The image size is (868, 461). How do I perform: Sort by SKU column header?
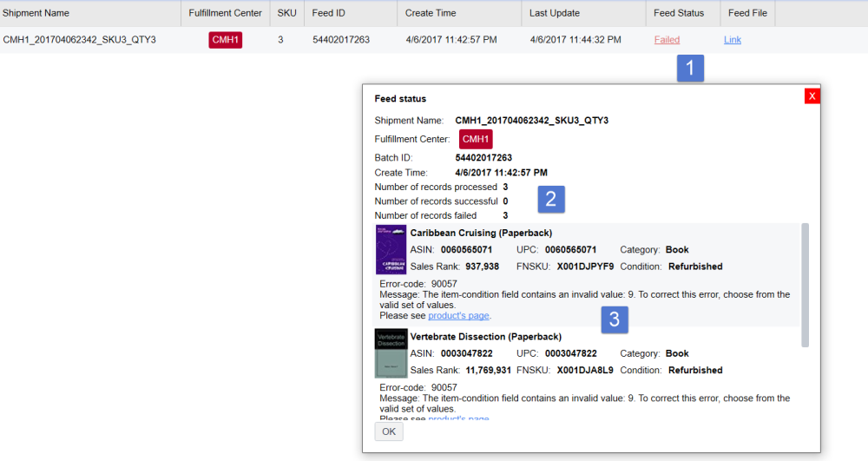pyautogui.click(x=286, y=13)
